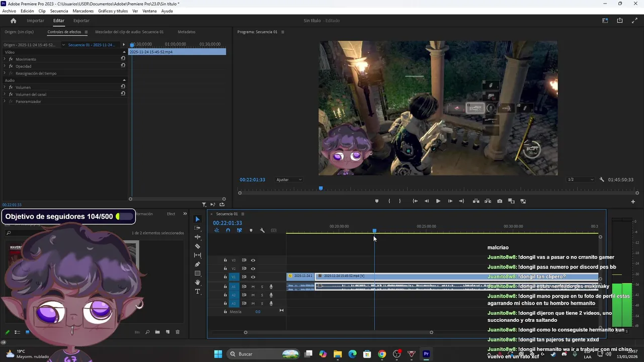Open the Secuencia menu

(x=59, y=11)
